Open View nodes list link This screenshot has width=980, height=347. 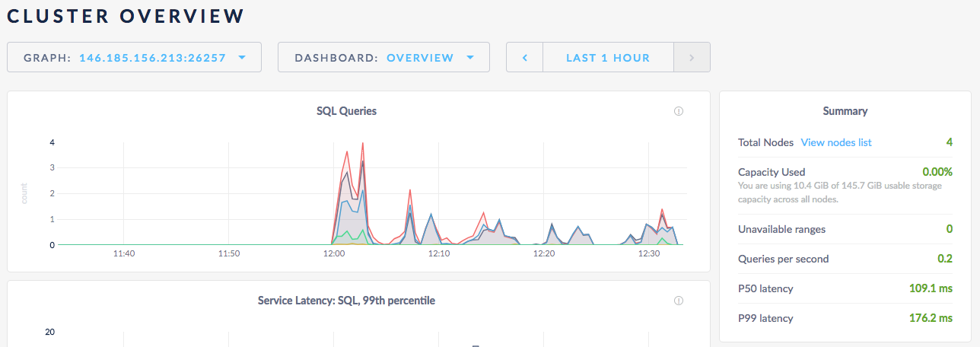point(836,142)
